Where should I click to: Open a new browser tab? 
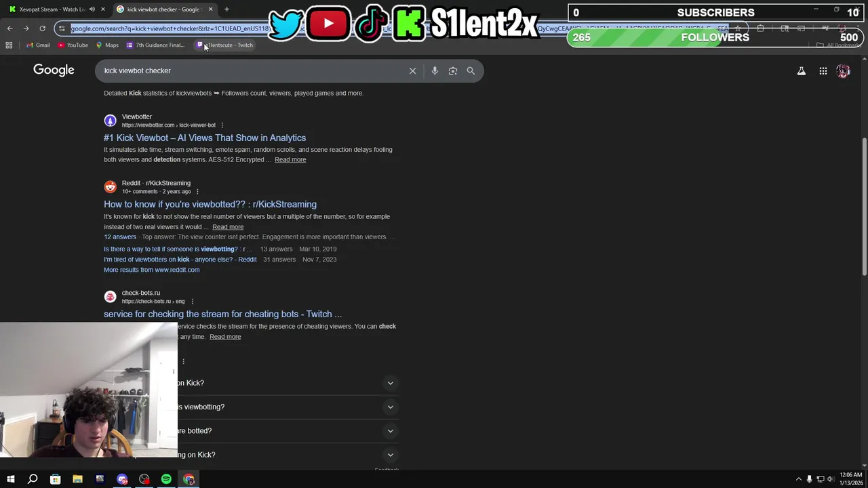tap(226, 9)
